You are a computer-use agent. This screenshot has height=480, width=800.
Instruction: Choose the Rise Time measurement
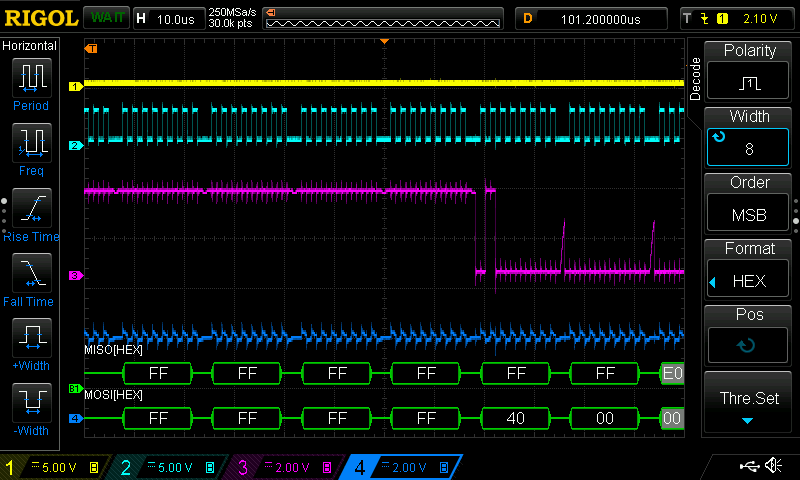coord(30,208)
